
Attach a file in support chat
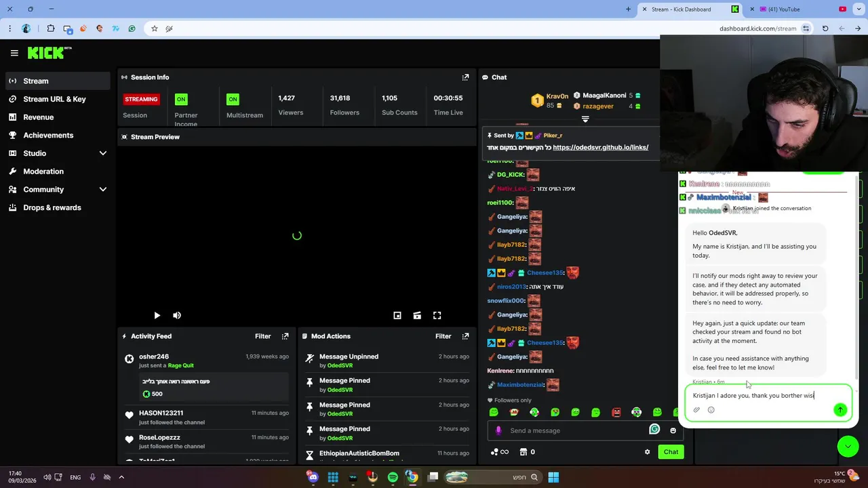[696, 409]
